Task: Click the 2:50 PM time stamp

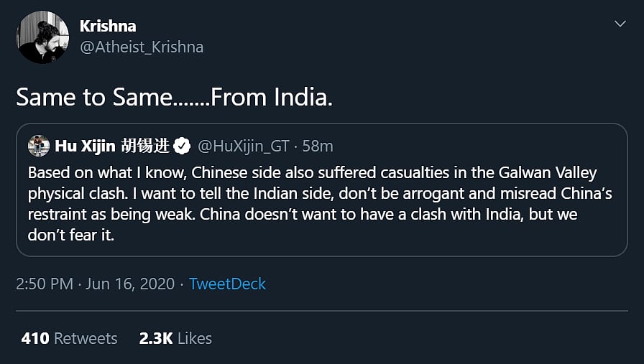Action: (x=45, y=284)
